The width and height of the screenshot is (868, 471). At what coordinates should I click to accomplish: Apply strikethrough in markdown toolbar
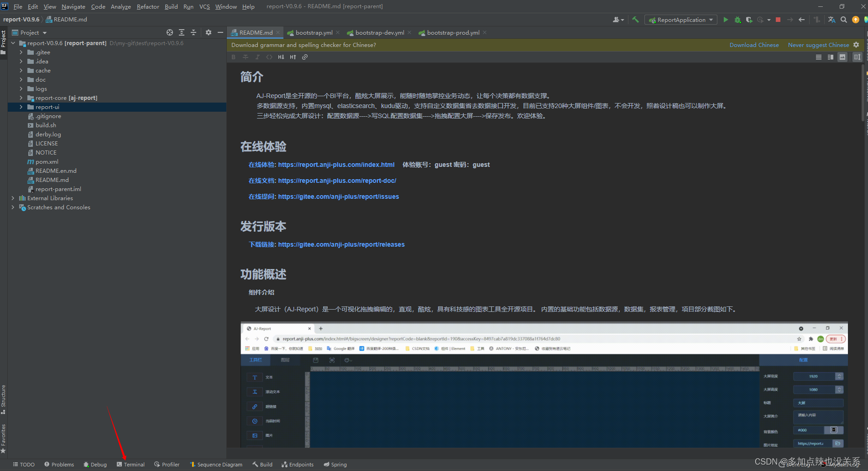coord(246,57)
